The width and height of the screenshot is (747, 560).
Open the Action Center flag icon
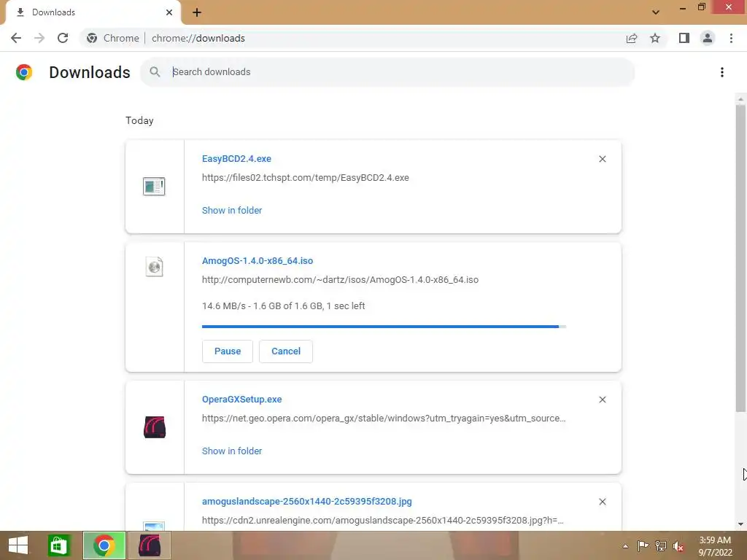tap(643, 546)
